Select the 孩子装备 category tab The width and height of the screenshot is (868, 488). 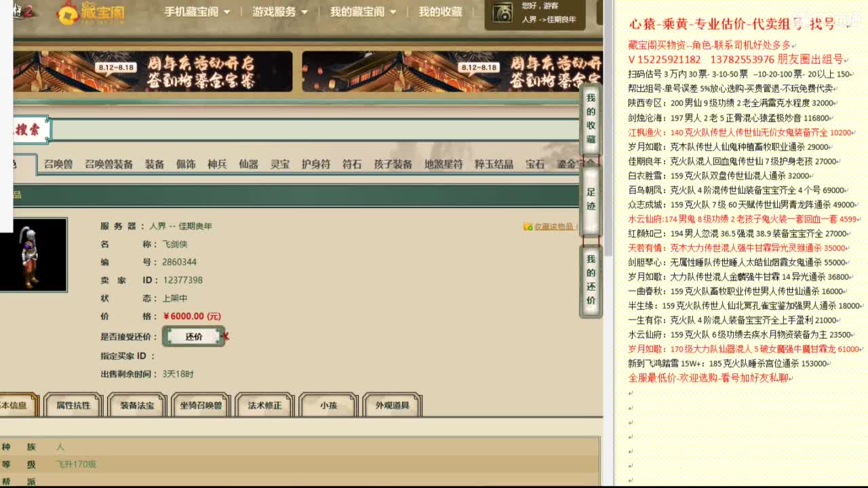[393, 164]
